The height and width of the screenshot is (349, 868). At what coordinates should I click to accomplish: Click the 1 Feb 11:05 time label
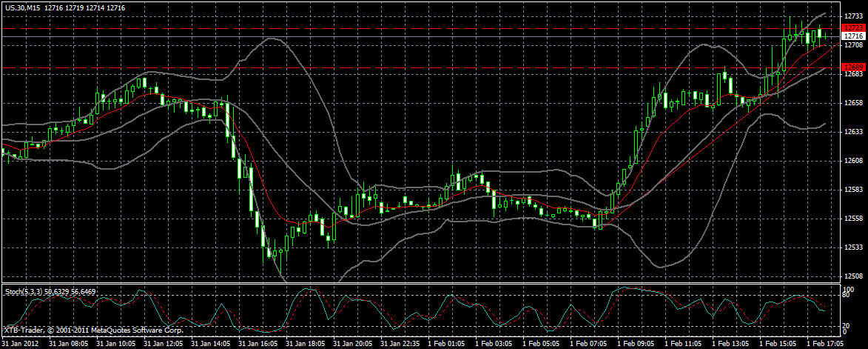click(x=682, y=344)
